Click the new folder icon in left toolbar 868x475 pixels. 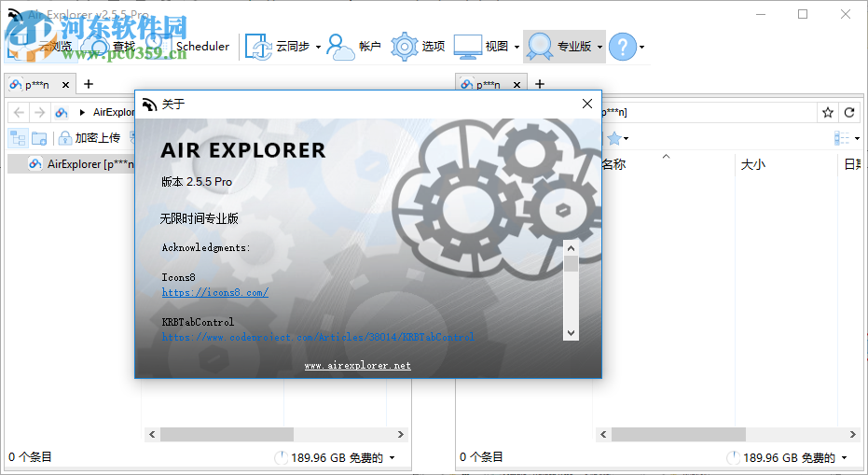(x=39, y=137)
